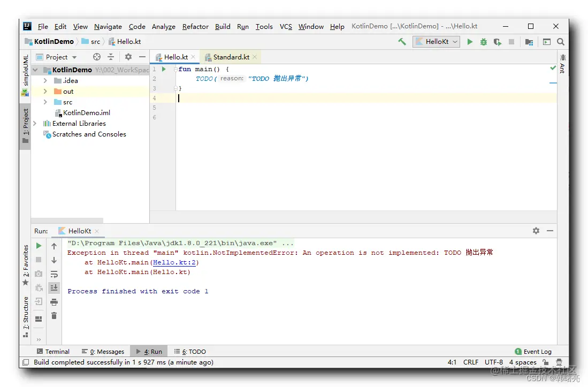
Task: Open the 0: Messages tool window
Action: (103, 351)
